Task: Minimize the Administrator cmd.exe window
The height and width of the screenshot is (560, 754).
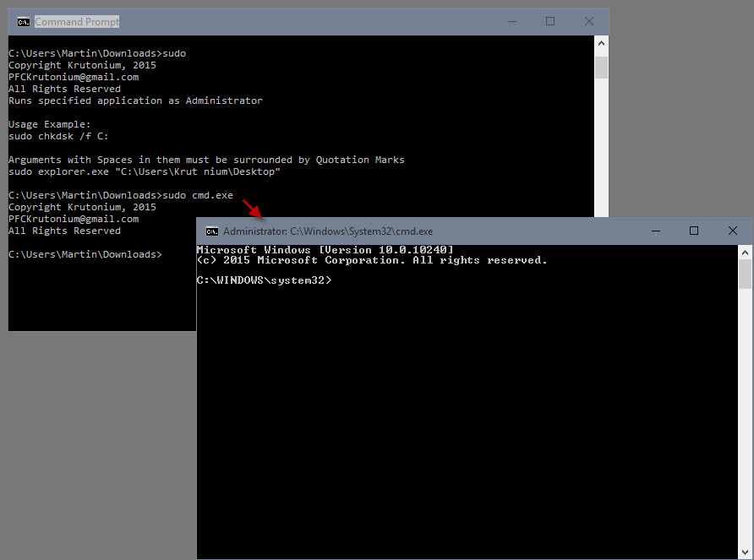Action: (656, 231)
